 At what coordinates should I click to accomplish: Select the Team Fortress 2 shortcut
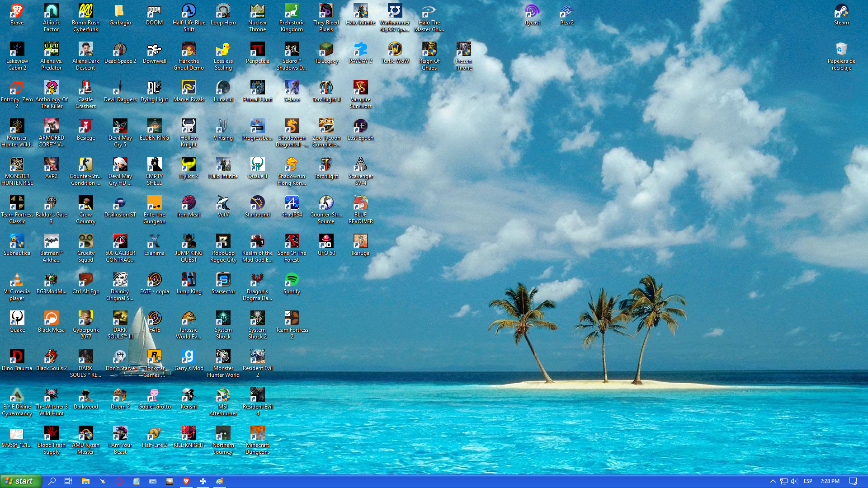pos(292,325)
